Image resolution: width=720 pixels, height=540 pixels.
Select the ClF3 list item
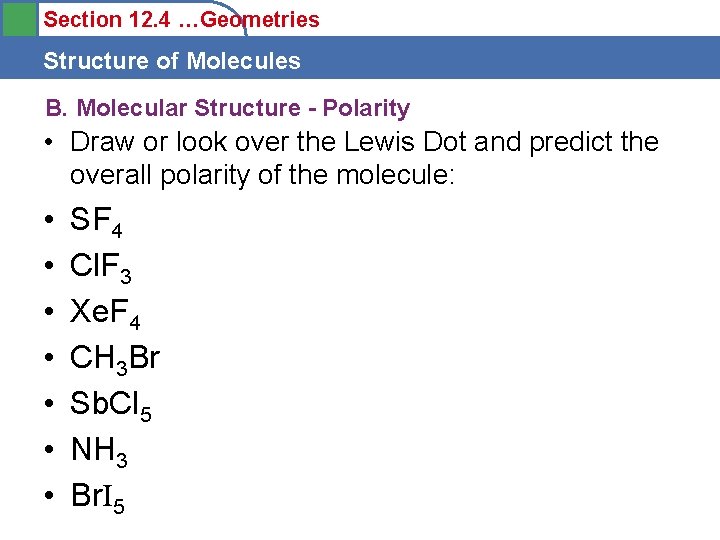click(100, 267)
